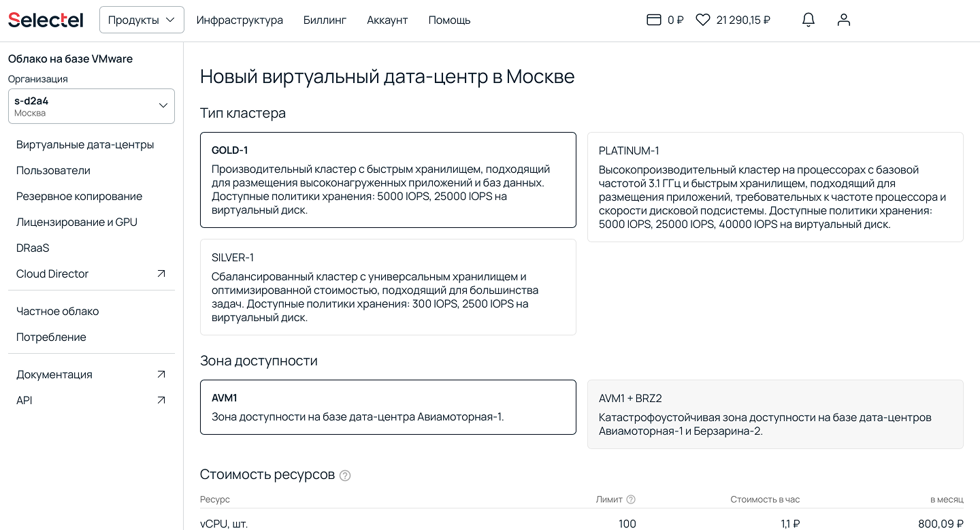Viewport: 980px width, 530px height.
Task: Expand the Продукты dropdown
Action: (142, 20)
